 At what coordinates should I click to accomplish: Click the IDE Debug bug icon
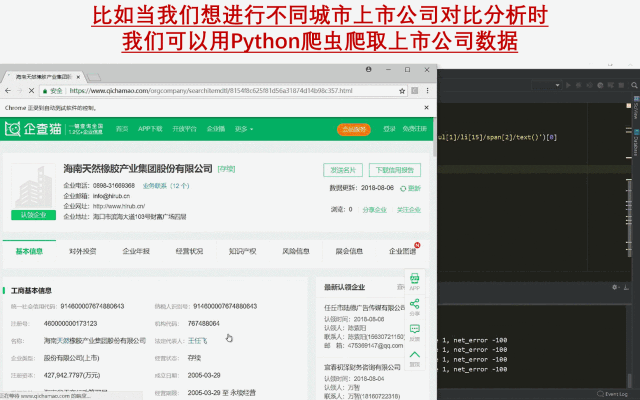[578, 85]
